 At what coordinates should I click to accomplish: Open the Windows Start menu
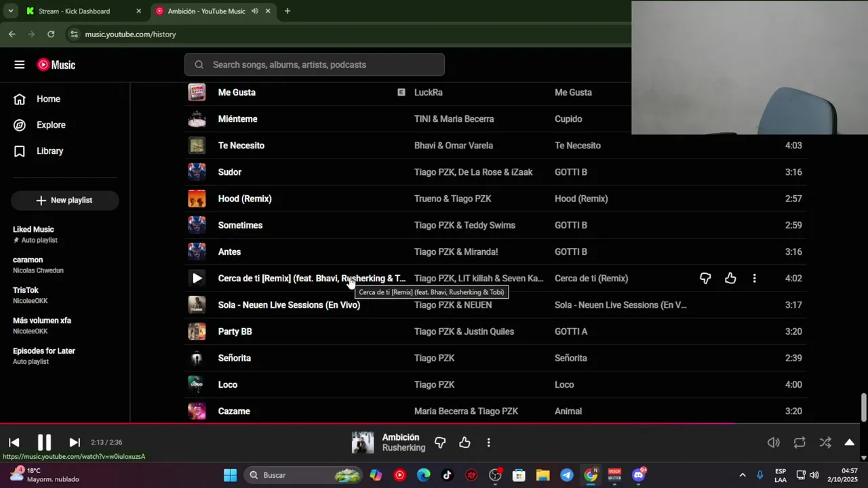(230, 475)
